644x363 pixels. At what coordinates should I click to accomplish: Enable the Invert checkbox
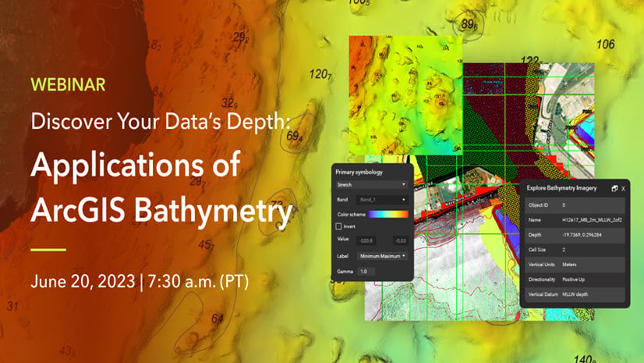338,226
